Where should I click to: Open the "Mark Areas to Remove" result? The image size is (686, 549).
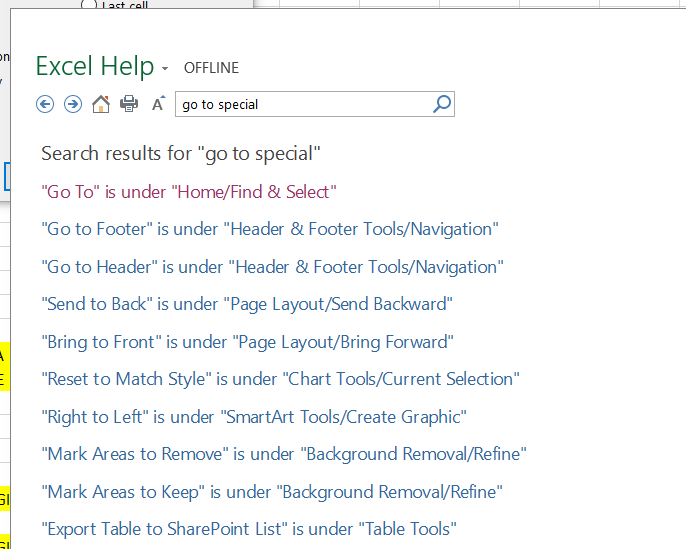click(284, 454)
